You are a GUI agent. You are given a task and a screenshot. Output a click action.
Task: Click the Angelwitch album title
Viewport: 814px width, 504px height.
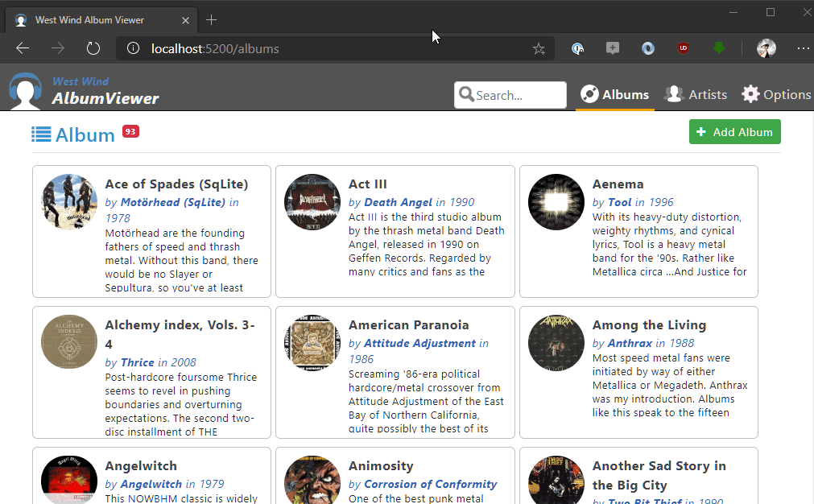[141, 466]
